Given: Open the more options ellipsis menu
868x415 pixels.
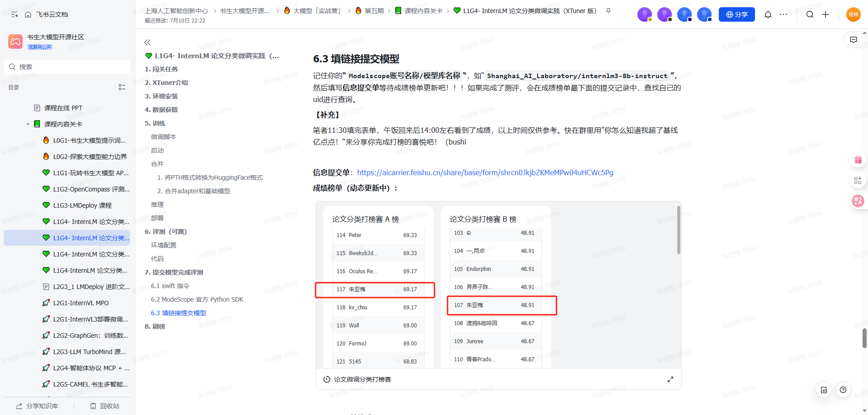Looking at the screenshot, I should (x=783, y=14).
